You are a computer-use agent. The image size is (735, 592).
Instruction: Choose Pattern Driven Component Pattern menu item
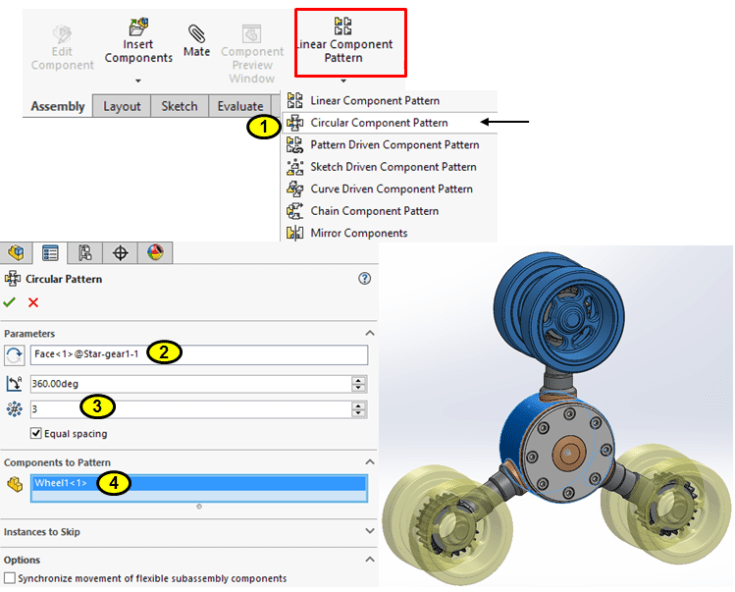390,145
